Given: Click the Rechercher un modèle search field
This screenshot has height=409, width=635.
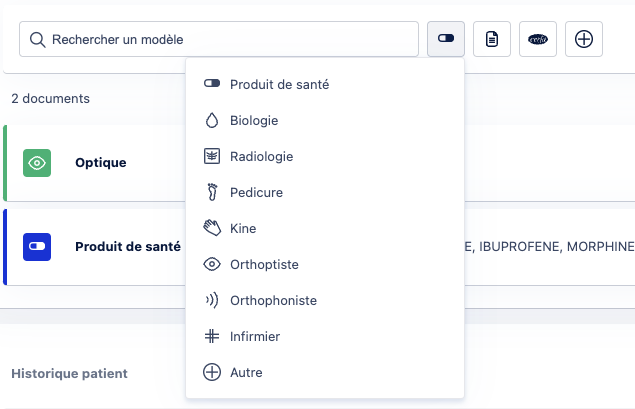Looking at the screenshot, I should click(219, 39).
